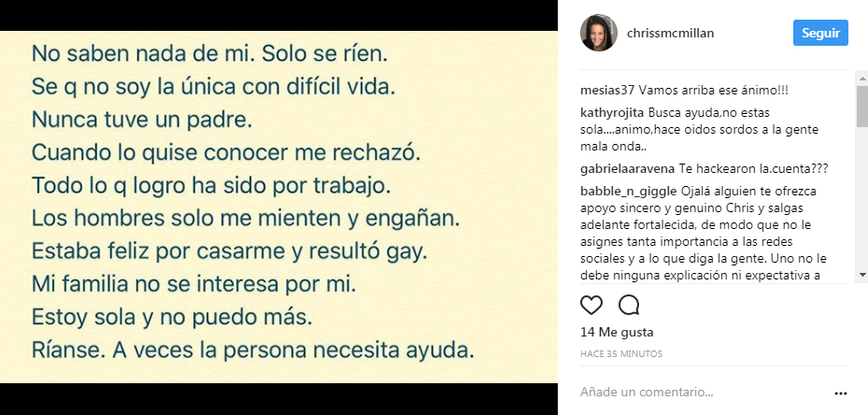Click the "Nunca tuve un padre" line in the image
Viewport: 868px width, 415px height.
click(x=144, y=120)
